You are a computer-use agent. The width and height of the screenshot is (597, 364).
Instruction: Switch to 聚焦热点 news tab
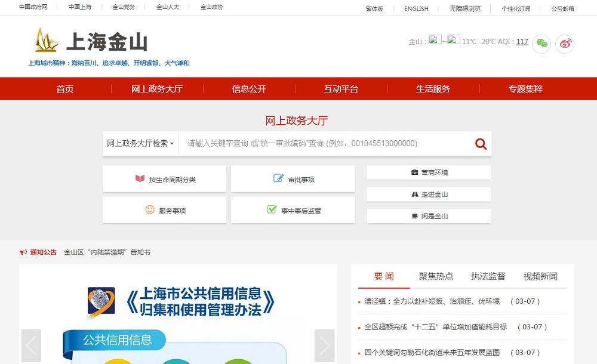click(436, 276)
